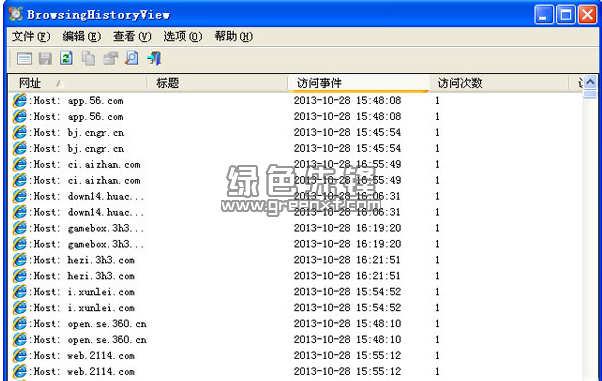Select the first down14.huac... host row
The height and width of the screenshot is (381, 602).
point(295,196)
